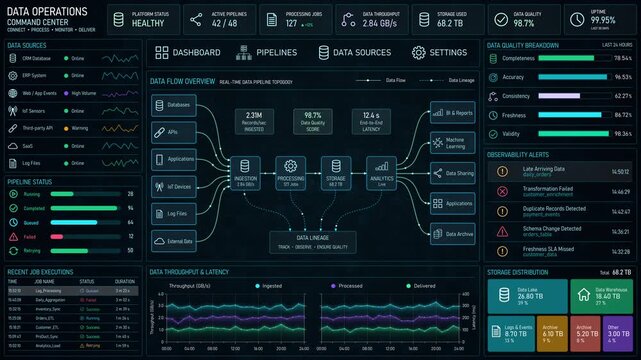This screenshot has height=360, width=641.
Task: Open the BI & Reports destination node
Action: [453, 113]
